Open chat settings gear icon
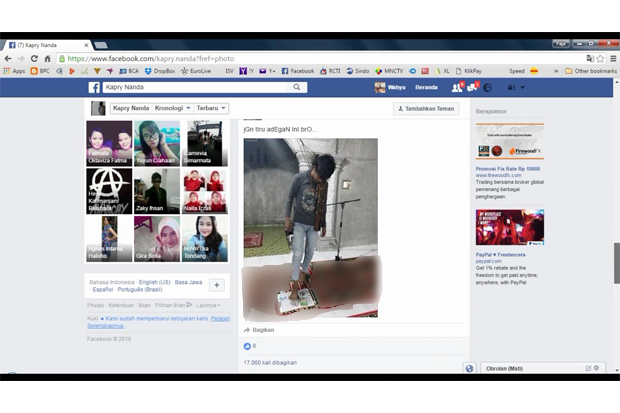Screen dimensions: 620x413 [596, 368]
